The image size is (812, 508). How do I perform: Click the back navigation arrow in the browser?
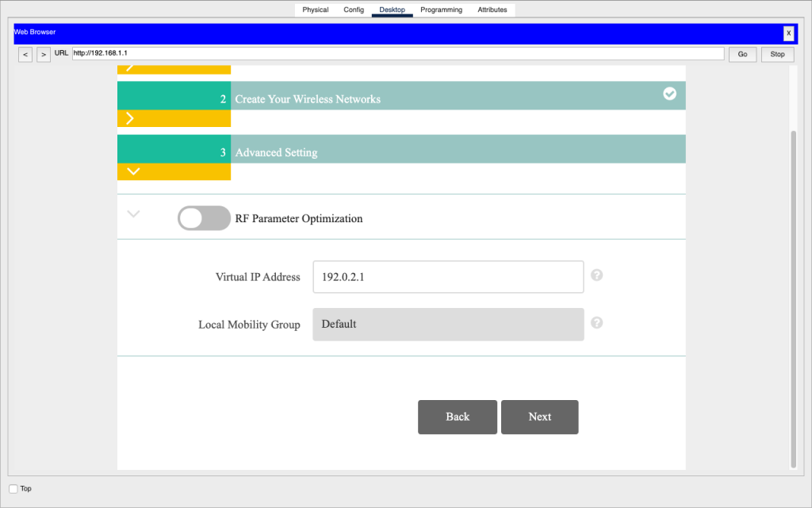(25, 54)
